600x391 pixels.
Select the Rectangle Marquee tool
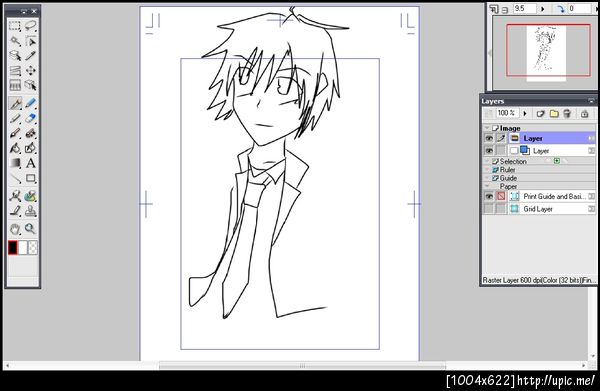[x=15, y=26]
